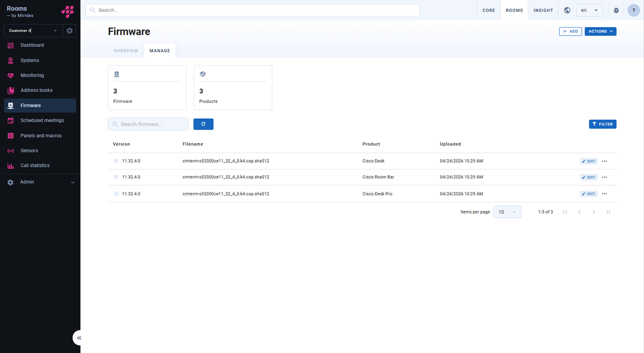Viewport: 644px width, 353px height.
Task: Click the Mividas logo icon
Action: (x=68, y=11)
